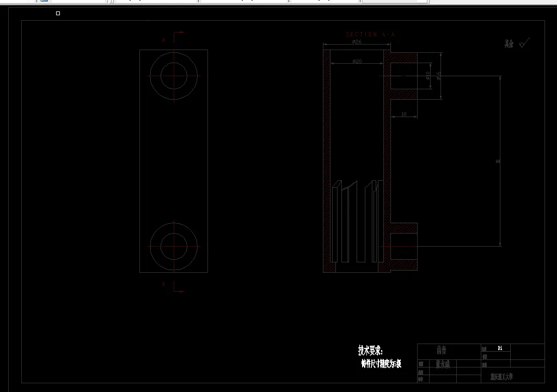Select the 1:1 scale value in title block

500,348
